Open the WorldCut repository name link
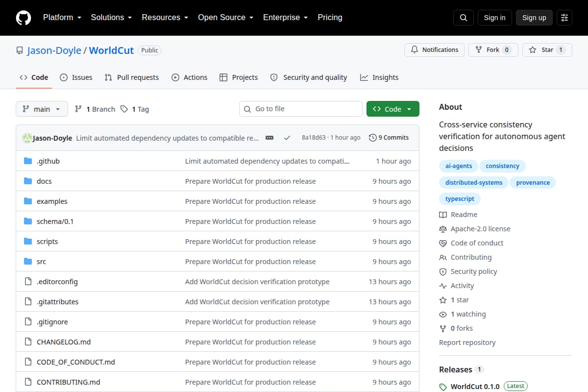 tap(111, 50)
